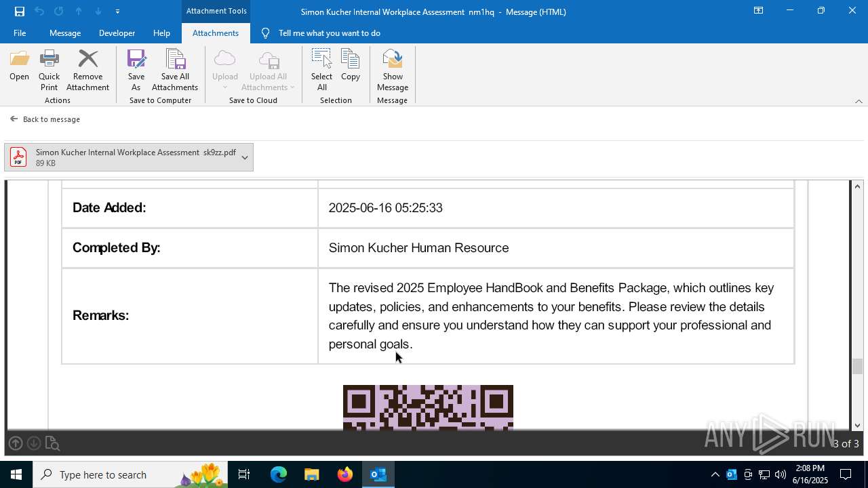Click the QR code image

pyautogui.click(x=428, y=407)
